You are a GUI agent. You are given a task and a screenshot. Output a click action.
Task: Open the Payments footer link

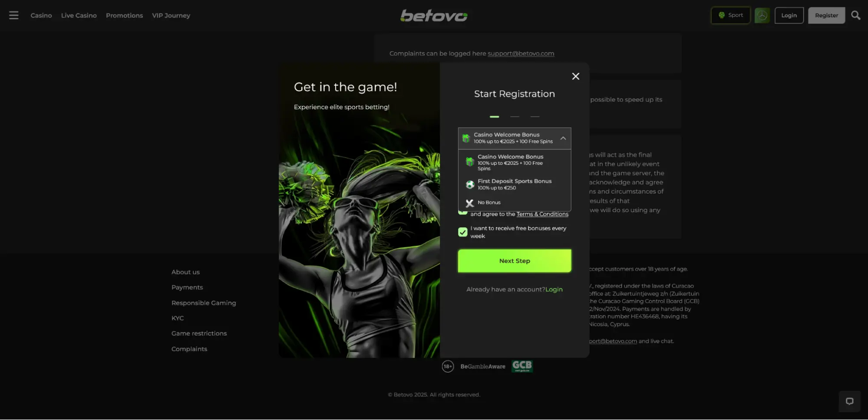point(187,287)
